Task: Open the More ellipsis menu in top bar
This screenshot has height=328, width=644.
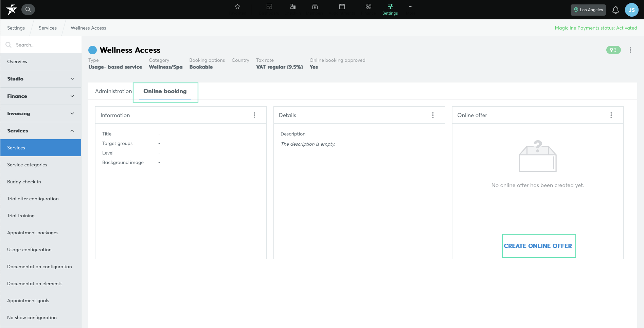Action: coord(411,6)
